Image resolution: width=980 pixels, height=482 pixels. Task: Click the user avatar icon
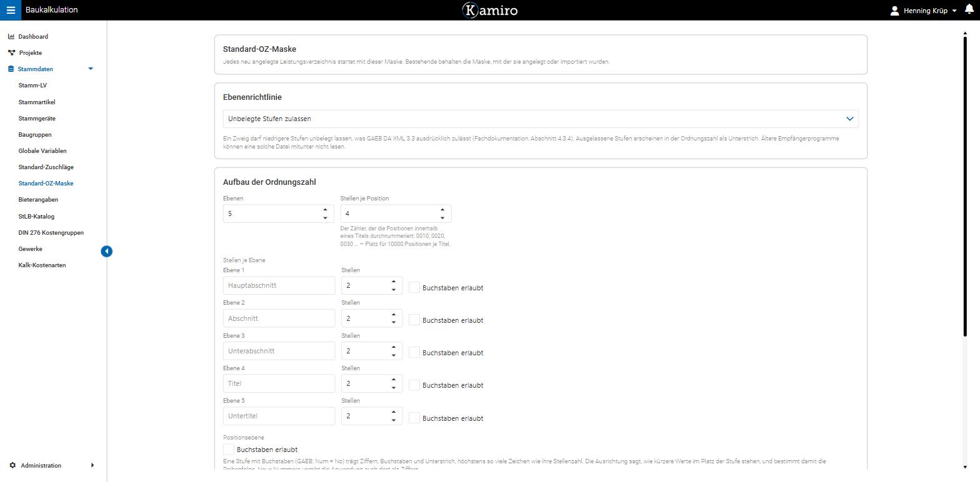click(x=894, y=11)
